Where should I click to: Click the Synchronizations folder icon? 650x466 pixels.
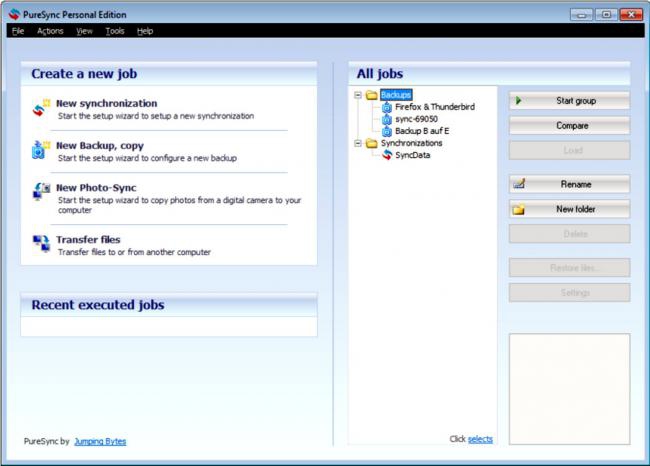(371, 143)
